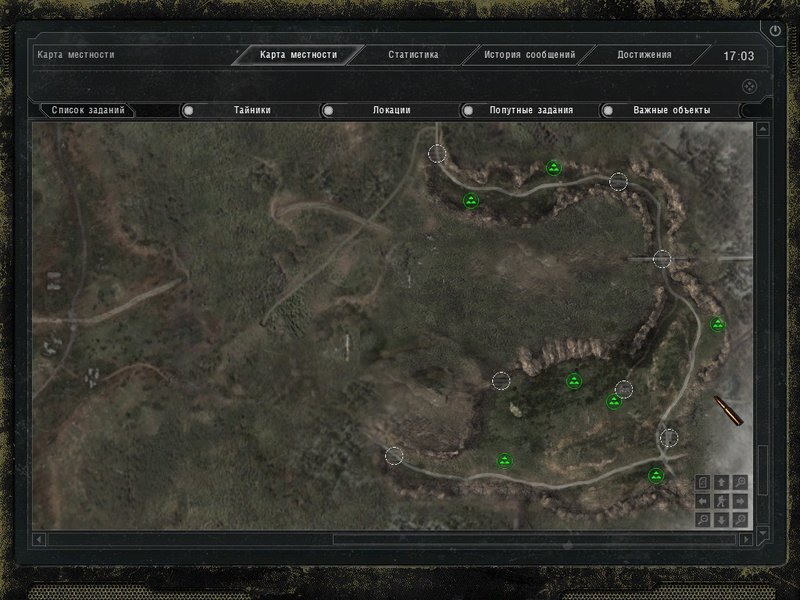
Task: Switch to the Статистика tab
Action: tap(413, 55)
